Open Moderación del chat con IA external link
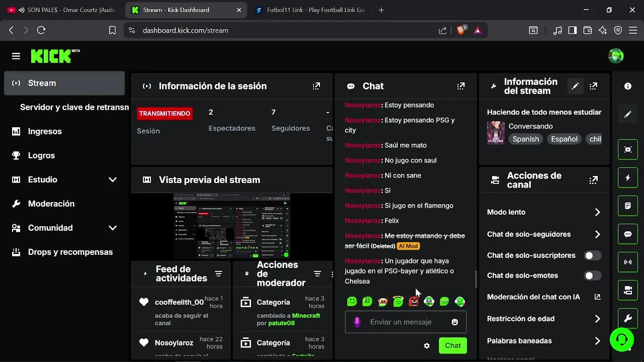Screen dimensions: 644x362 point(597,297)
